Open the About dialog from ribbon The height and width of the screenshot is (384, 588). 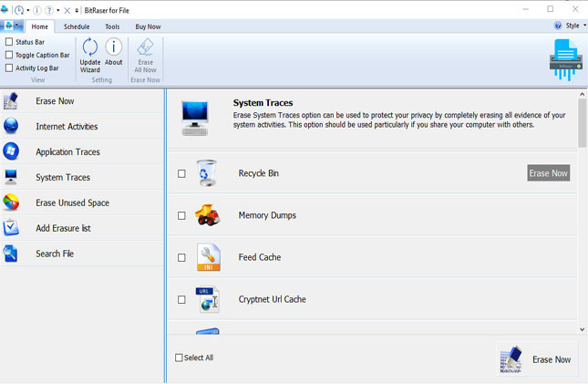(x=113, y=52)
